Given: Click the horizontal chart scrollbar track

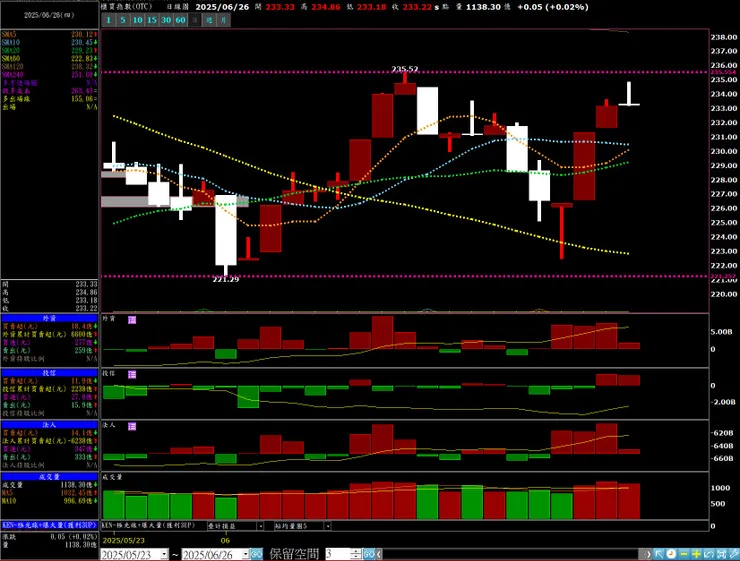Looking at the screenshot, I should 511,554.
